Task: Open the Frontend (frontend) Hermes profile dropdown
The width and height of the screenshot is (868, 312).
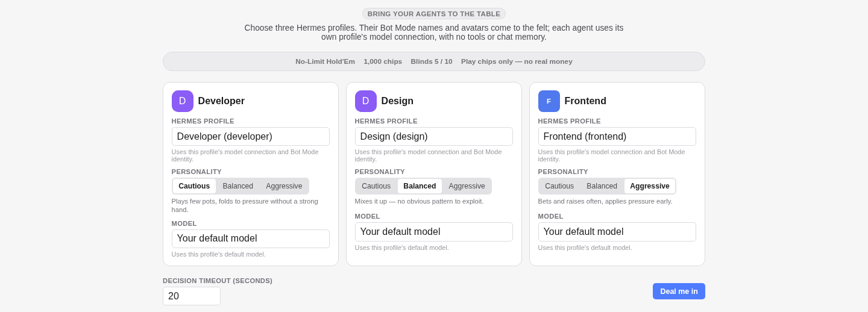Action: click(617, 137)
